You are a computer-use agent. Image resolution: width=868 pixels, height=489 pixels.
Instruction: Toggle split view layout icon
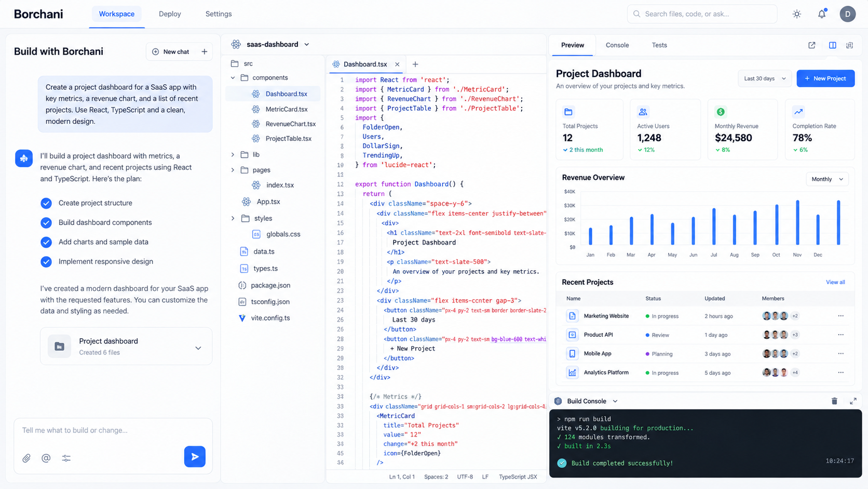(833, 45)
